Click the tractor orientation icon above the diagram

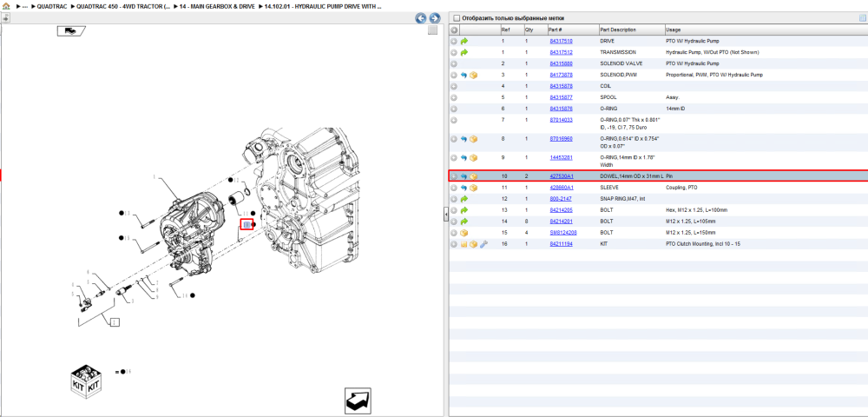71,31
